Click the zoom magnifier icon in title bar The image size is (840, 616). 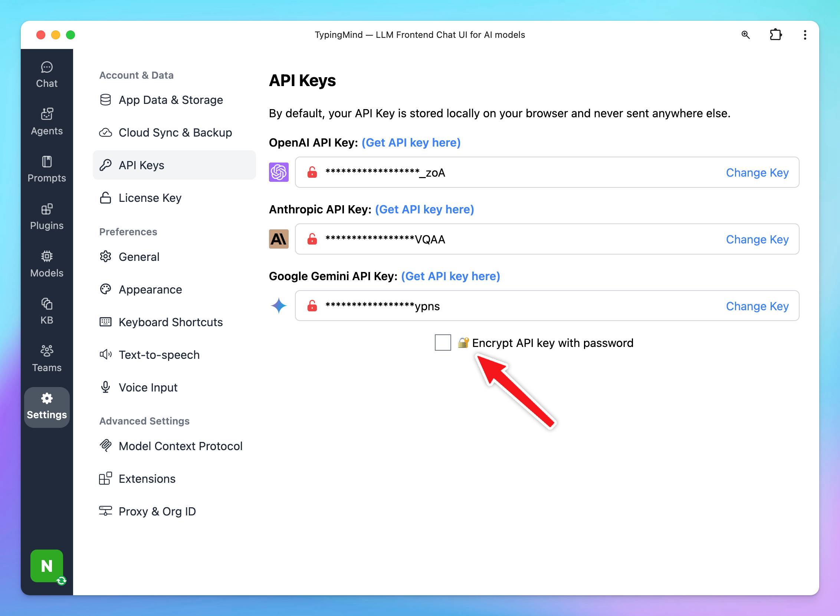(x=745, y=35)
